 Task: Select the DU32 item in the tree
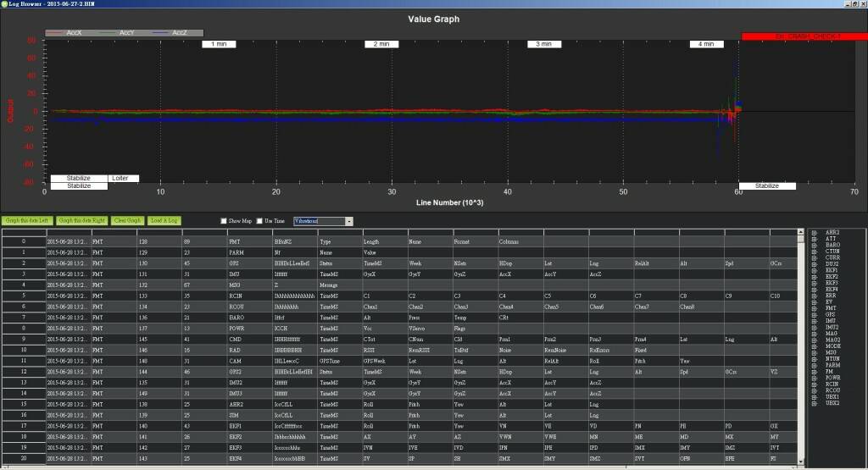click(832, 264)
